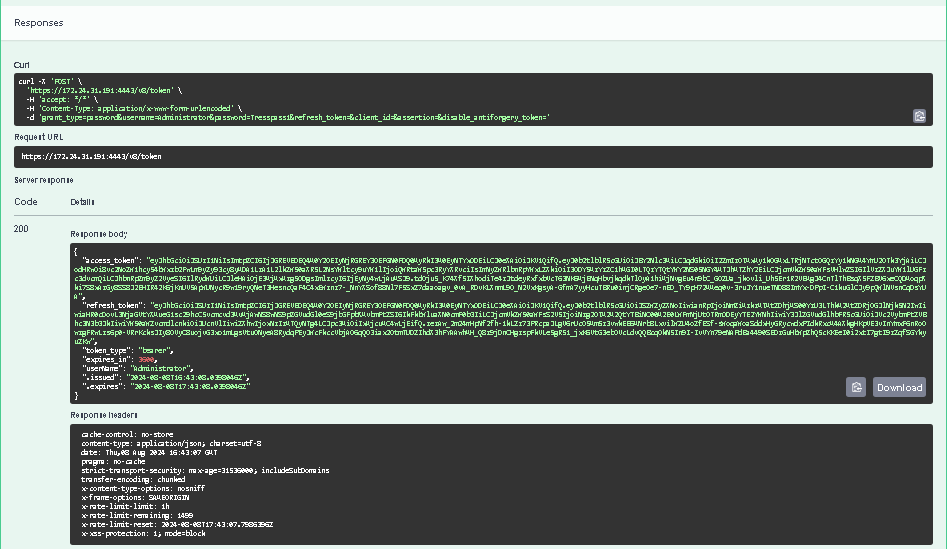Click the Response body label
This screenshot has width=947, height=549.
[x=99, y=234]
